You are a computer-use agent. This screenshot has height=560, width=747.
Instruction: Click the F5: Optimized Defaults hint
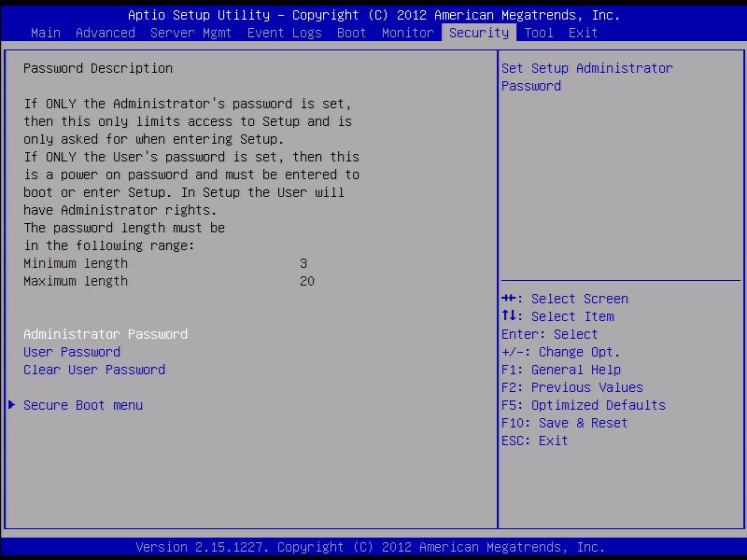click(583, 405)
